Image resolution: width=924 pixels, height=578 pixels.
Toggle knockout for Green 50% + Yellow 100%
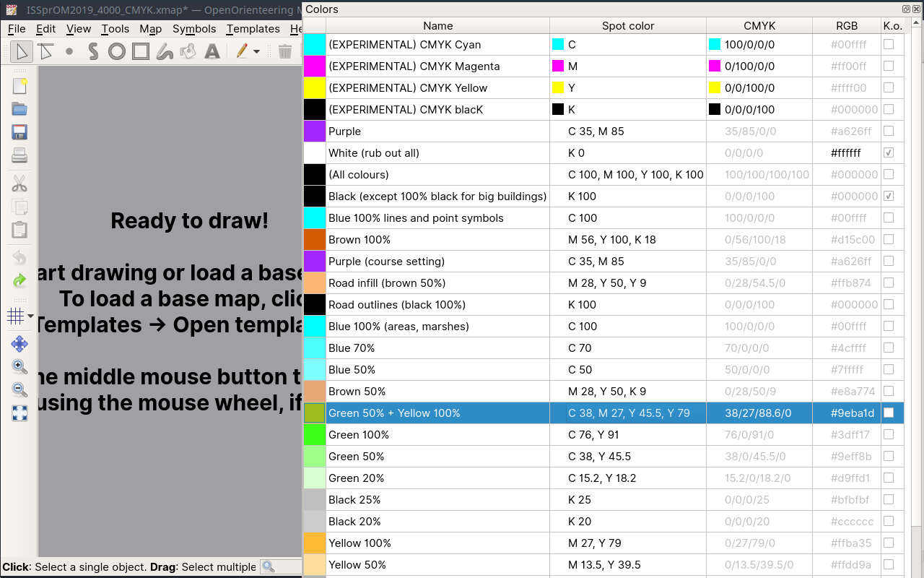coord(889,413)
